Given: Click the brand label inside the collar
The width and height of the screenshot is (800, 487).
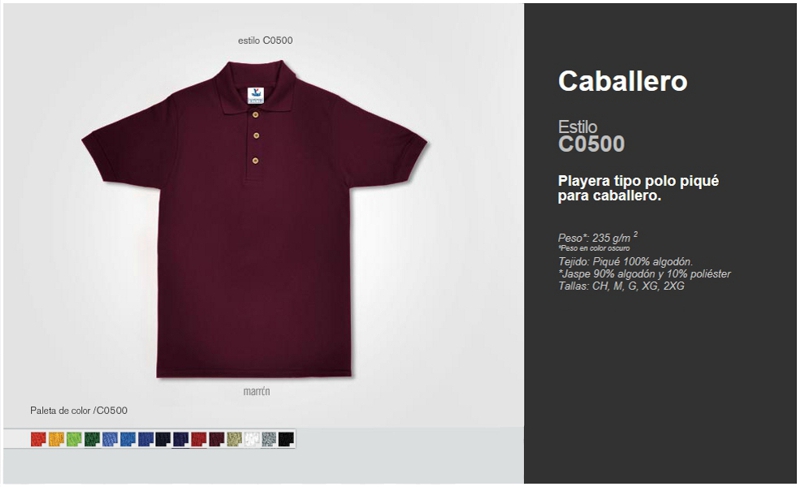Looking at the screenshot, I should coord(256,95).
